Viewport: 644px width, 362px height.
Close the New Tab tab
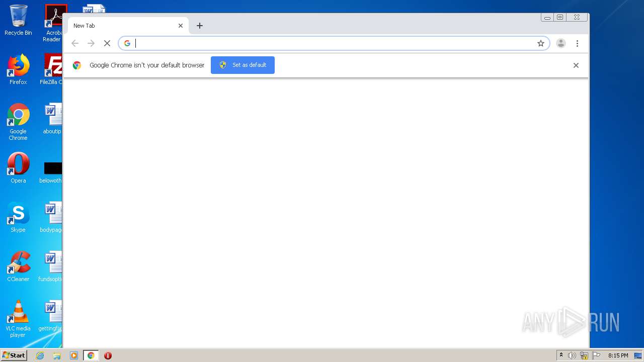click(x=181, y=26)
